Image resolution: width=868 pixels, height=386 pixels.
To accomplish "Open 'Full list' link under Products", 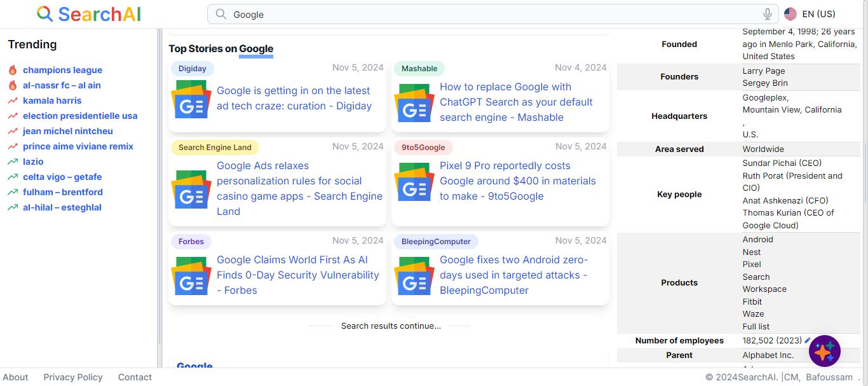I will (756, 326).
